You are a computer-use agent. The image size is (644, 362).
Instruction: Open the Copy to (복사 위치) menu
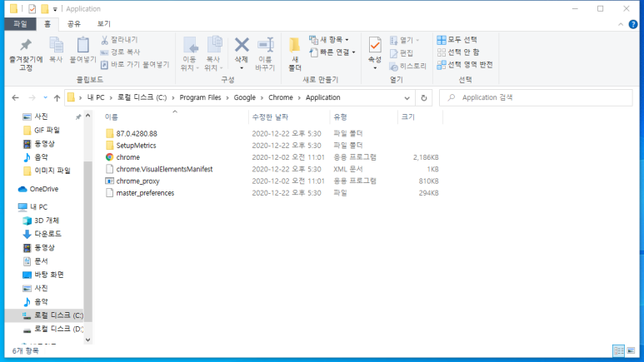(213, 54)
